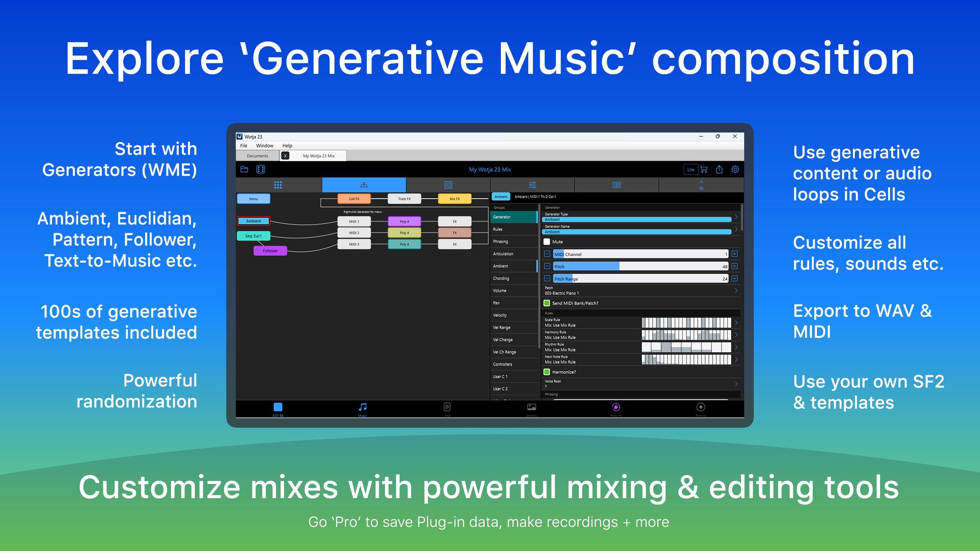
Task: Click the dice randomize icon
Action: pyautogui.click(x=261, y=169)
